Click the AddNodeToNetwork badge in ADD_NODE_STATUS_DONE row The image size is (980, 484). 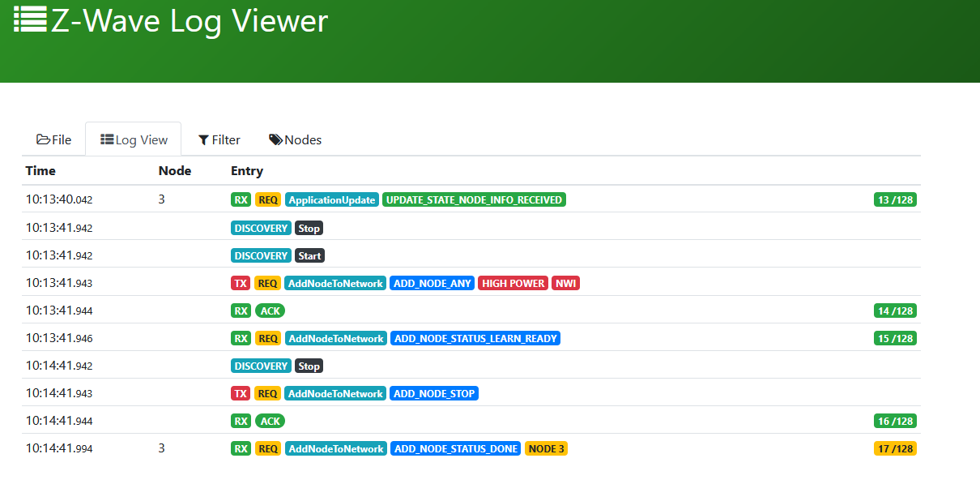335,449
